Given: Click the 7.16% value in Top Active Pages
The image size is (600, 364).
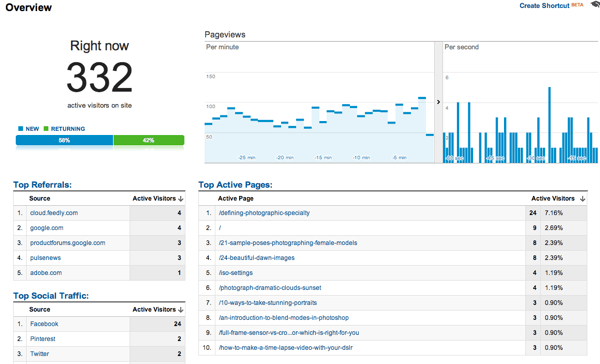Looking at the screenshot, I should click(554, 213).
